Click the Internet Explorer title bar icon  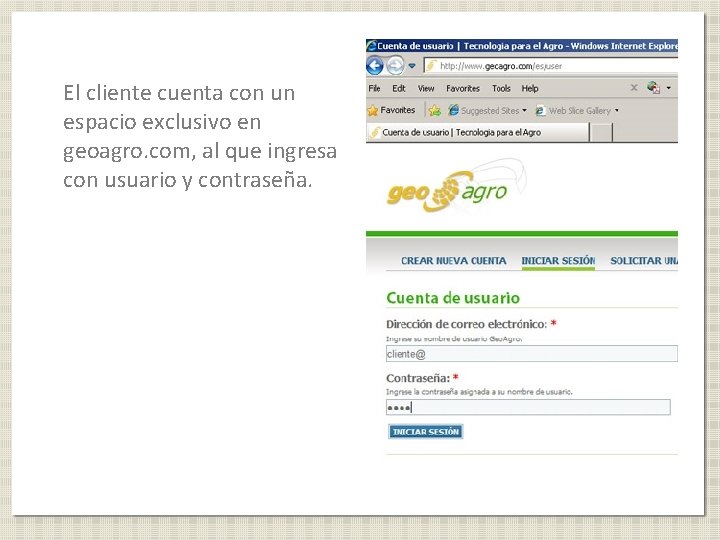pyautogui.click(x=371, y=46)
